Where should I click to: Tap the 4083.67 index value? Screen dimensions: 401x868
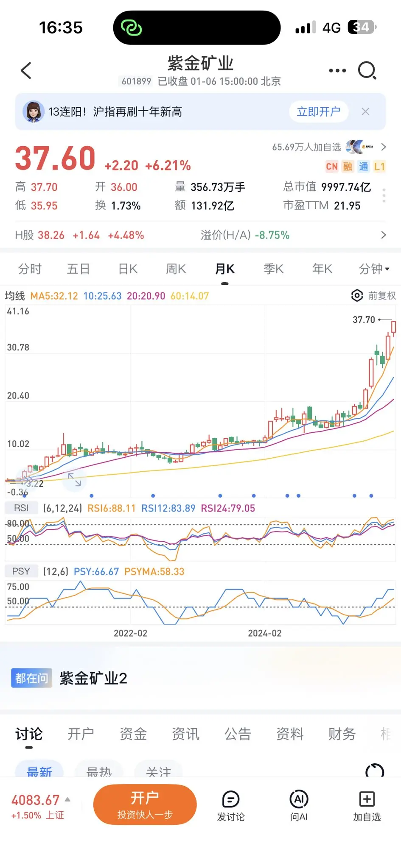(x=35, y=800)
